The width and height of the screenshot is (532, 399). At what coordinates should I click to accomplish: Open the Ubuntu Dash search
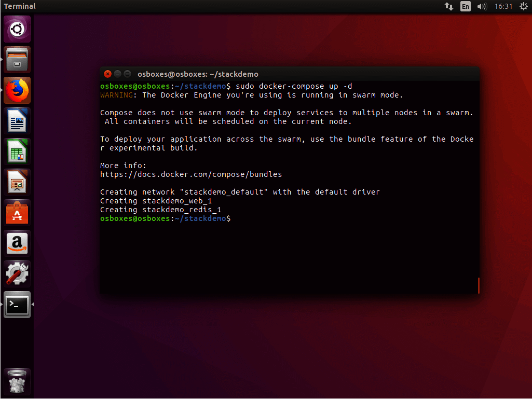(17, 28)
